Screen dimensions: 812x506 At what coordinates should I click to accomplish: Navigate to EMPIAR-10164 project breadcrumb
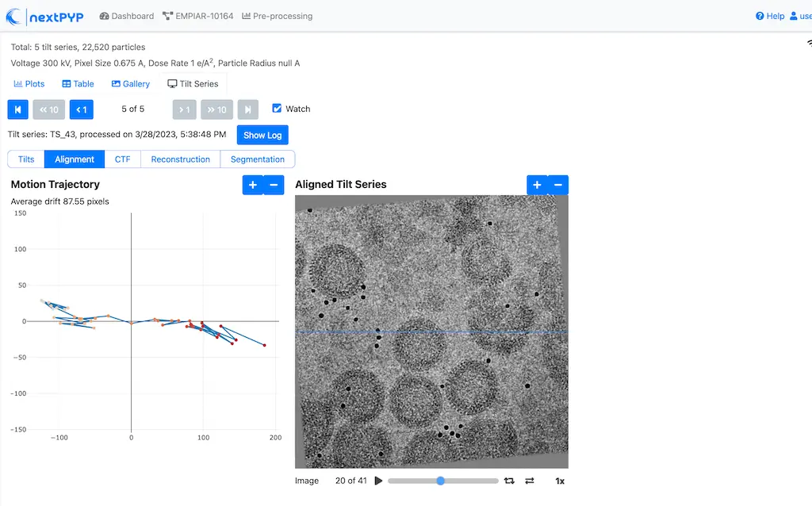pyautogui.click(x=197, y=16)
